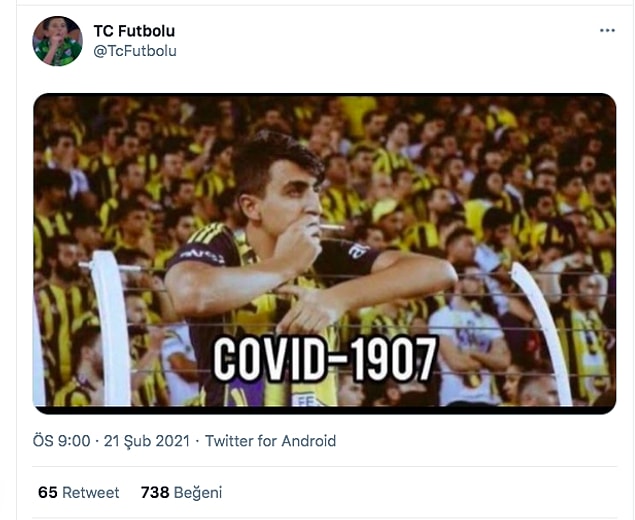Open the TC Futbolu display name
The image size is (635, 520).
[134, 31]
